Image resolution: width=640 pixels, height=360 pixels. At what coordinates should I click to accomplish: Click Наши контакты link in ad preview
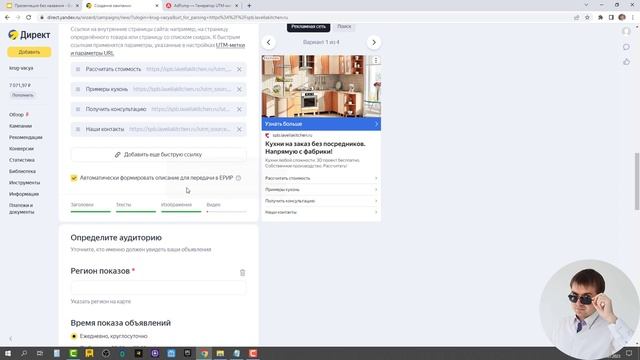[321, 213]
